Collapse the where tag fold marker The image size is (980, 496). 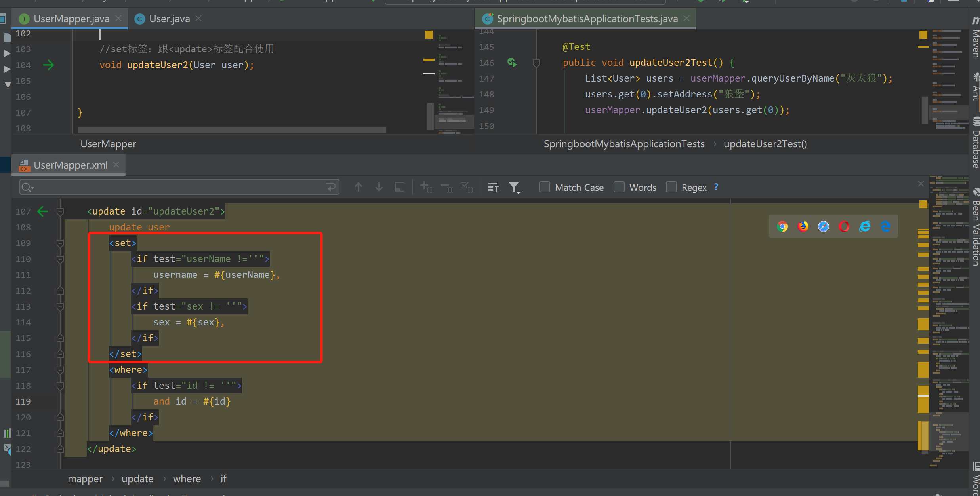click(60, 370)
